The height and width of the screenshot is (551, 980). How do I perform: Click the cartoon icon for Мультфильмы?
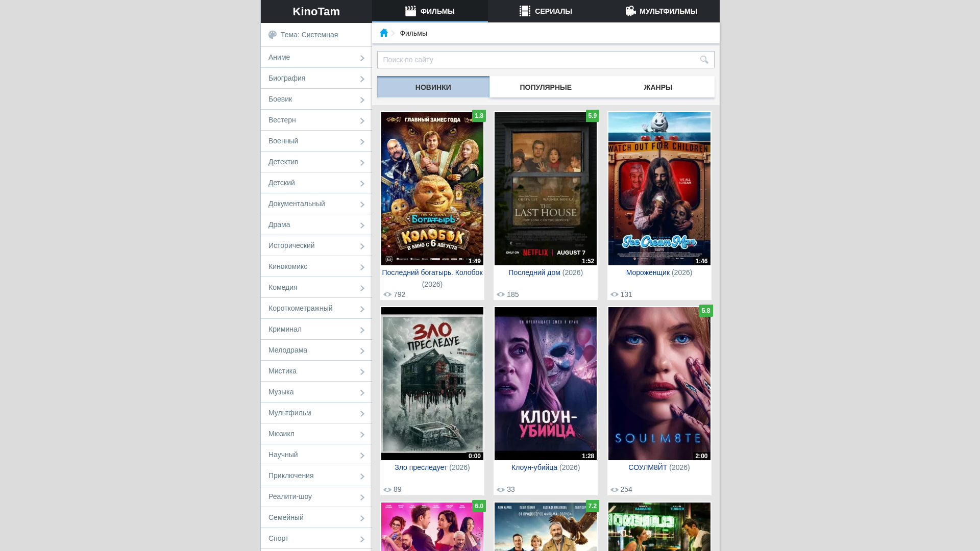[631, 11]
